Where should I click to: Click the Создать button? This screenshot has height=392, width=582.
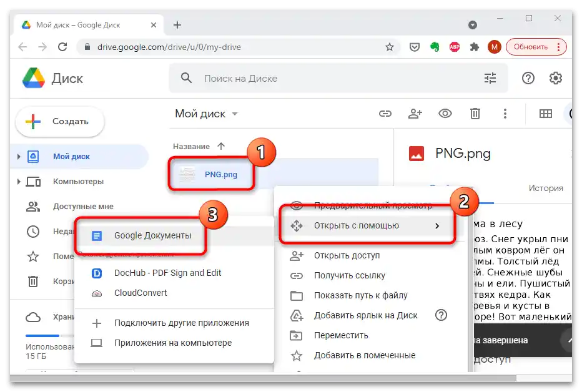(60, 121)
